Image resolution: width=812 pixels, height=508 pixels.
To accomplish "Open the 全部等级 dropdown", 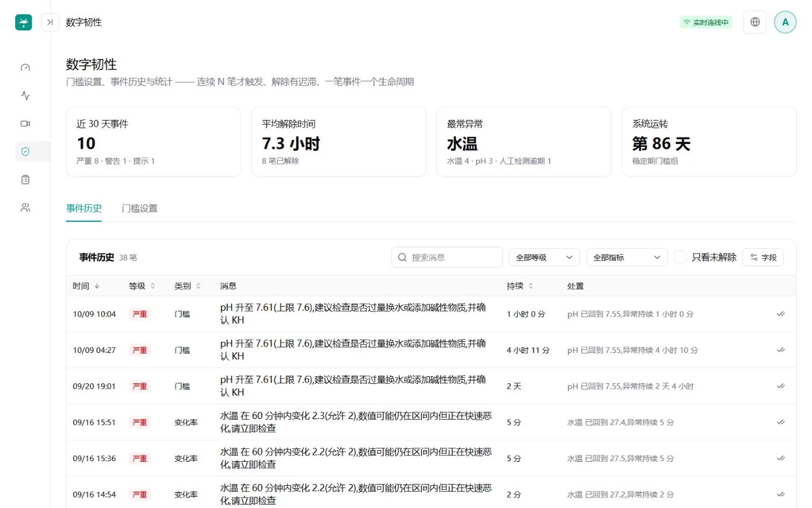I will [544, 257].
